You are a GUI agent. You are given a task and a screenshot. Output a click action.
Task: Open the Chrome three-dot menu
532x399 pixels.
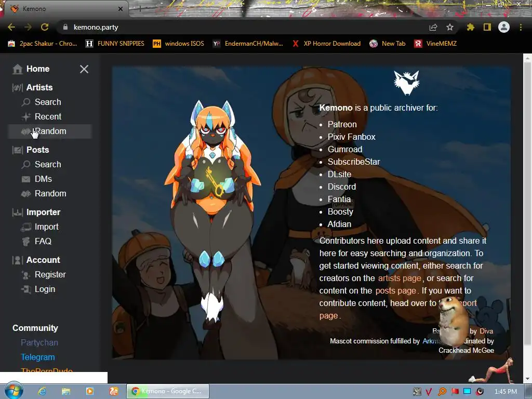521,27
